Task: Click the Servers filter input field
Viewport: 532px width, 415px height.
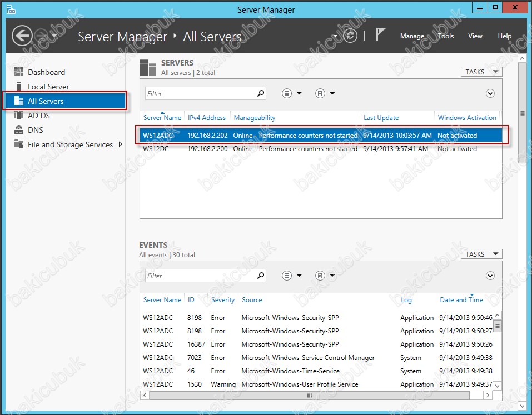Action: (x=200, y=93)
